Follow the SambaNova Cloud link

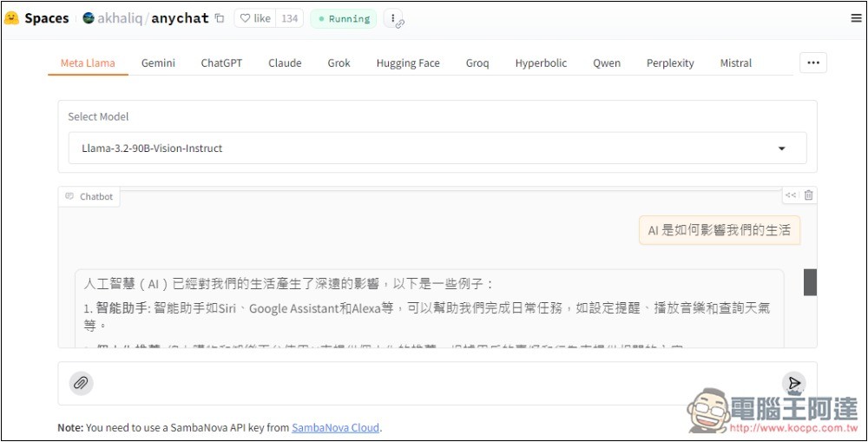[x=335, y=427]
